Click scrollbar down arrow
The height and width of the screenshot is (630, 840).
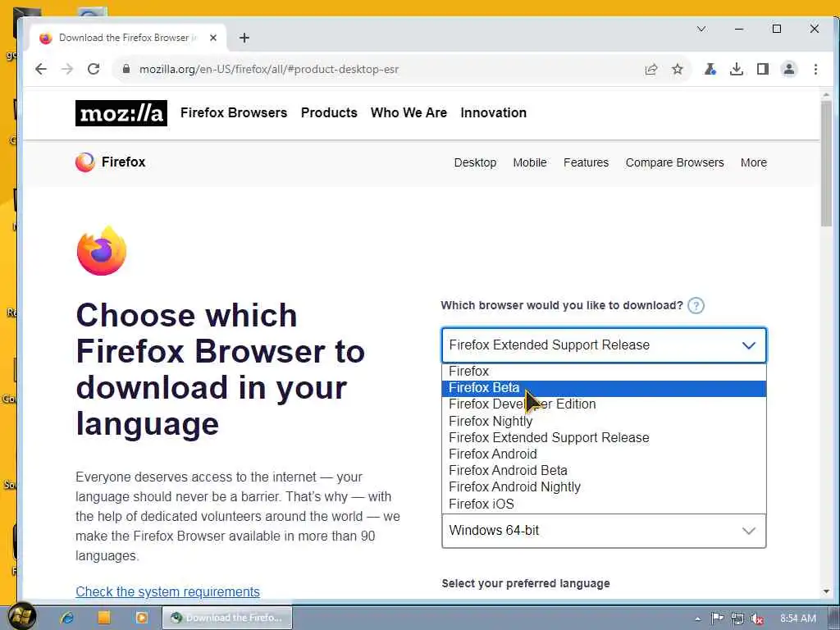tap(826, 591)
